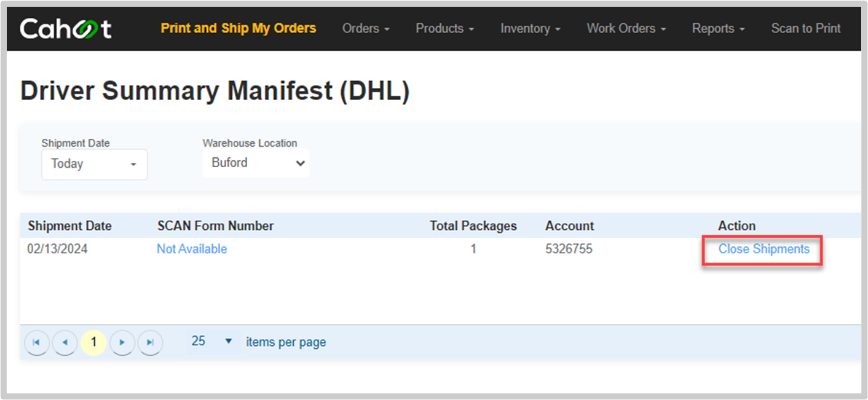Viewport: 868px width, 400px height.
Task: Click the Close Shipments action link
Action: 763,249
